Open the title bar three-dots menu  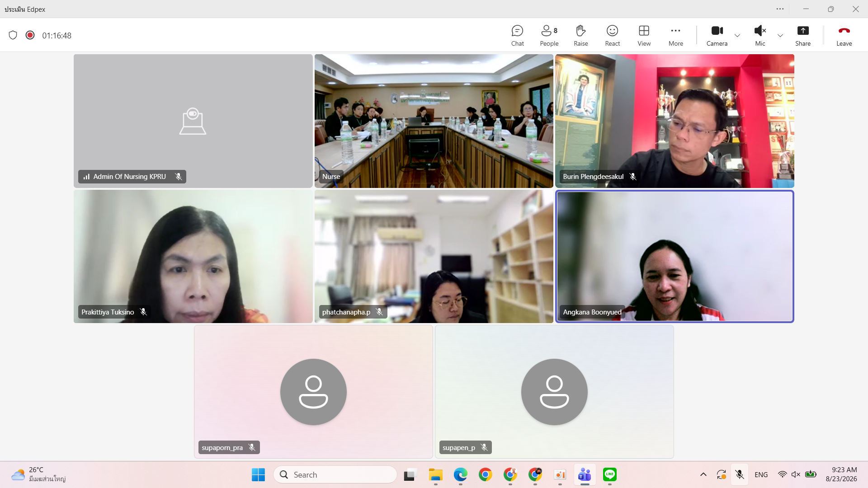tap(780, 9)
